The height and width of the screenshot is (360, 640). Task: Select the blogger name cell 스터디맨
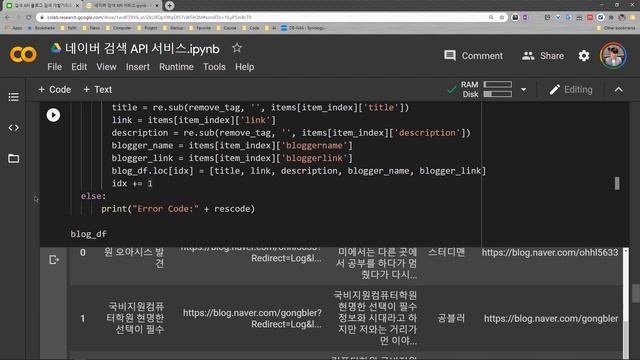(446, 253)
